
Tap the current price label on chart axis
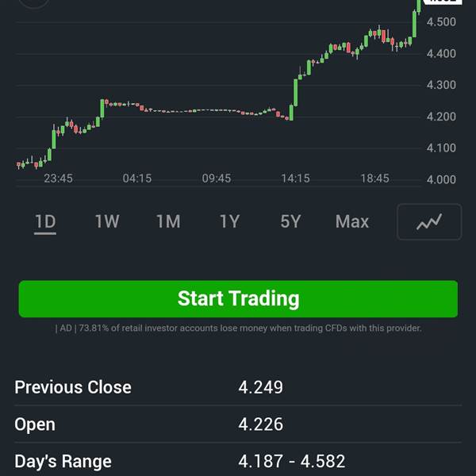point(443,2)
